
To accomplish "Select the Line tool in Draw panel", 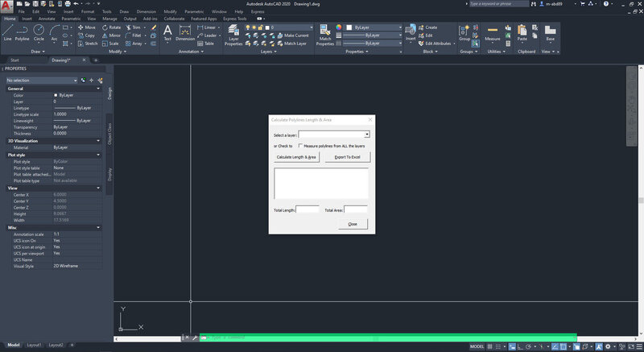I will pos(7,33).
